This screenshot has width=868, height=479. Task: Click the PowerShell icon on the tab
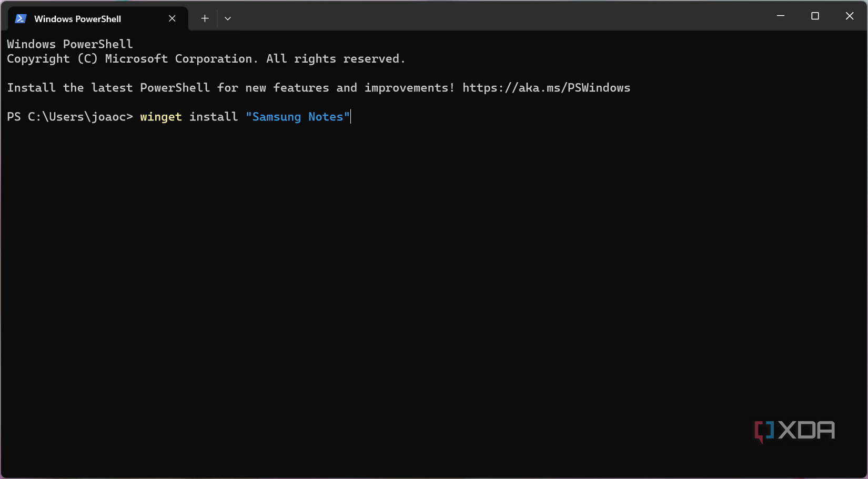(21, 18)
